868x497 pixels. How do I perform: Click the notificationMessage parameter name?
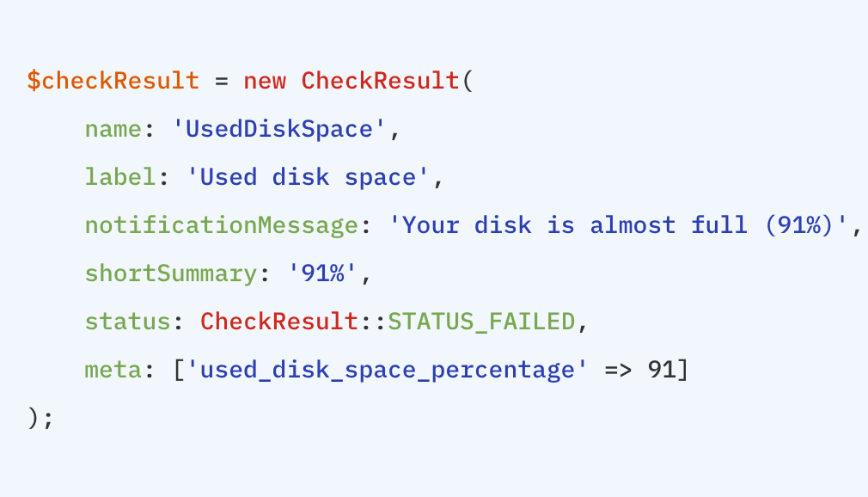[x=221, y=225]
